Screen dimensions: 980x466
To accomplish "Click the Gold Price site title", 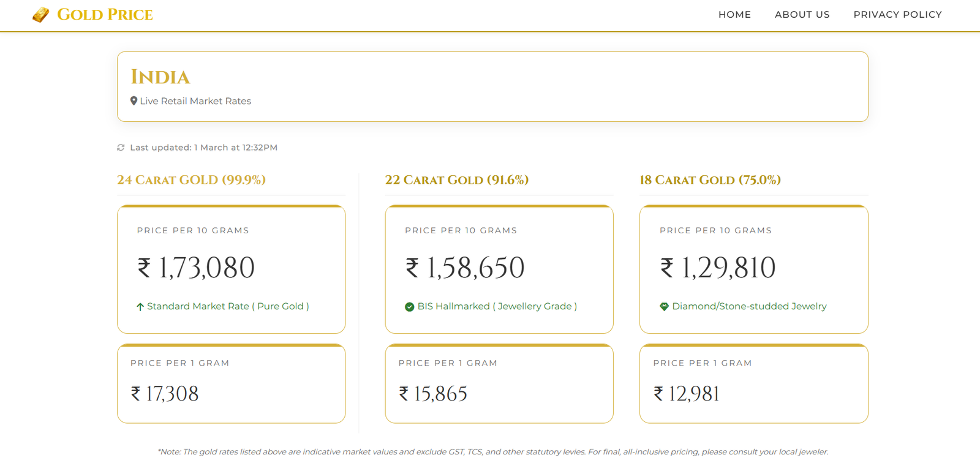I will [x=105, y=14].
